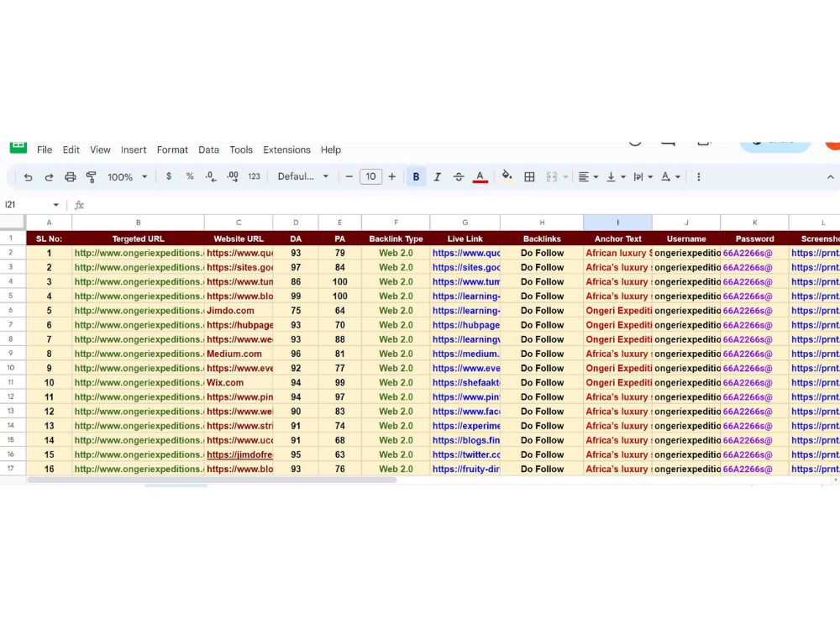The image size is (840, 630).
Task: Click the font size field showing 10
Action: point(370,176)
